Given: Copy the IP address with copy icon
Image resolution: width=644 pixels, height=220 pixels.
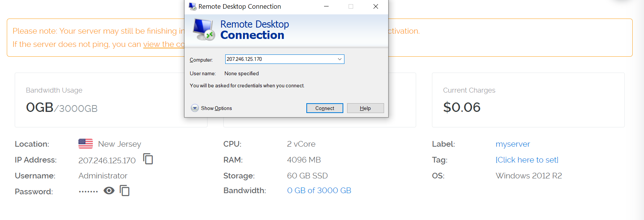Looking at the screenshot, I should (148, 159).
